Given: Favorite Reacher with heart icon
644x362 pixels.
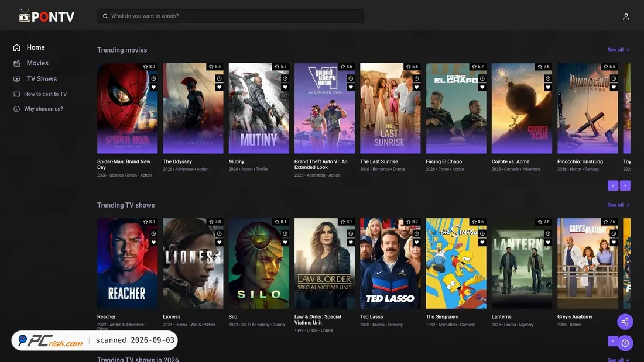Looking at the screenshot, I should 153,242.
